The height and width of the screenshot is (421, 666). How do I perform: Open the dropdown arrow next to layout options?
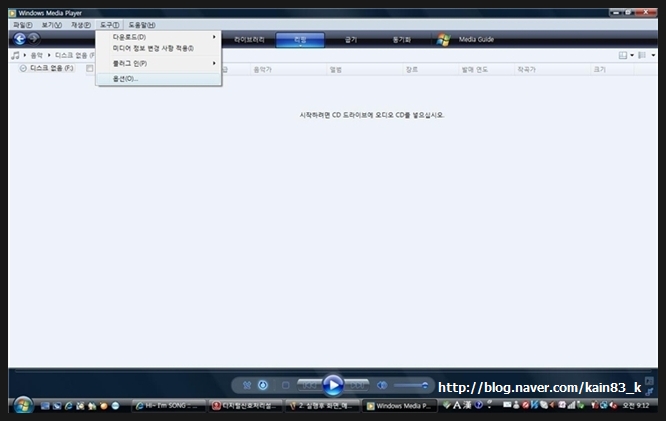click(632, 55)
